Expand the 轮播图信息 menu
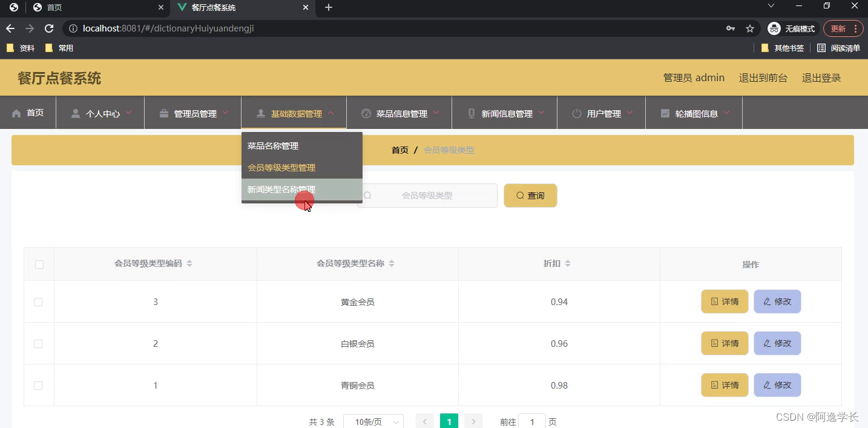 (694, 113)
